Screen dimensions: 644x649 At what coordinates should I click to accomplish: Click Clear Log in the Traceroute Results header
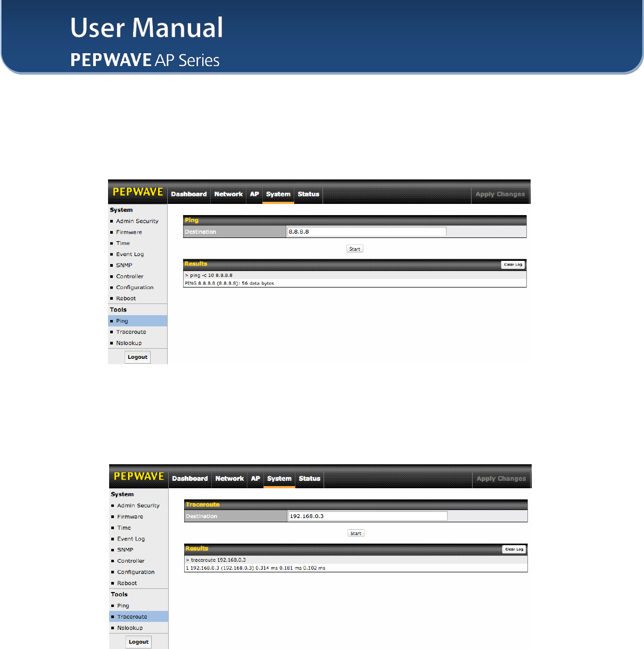coord(514,549)
